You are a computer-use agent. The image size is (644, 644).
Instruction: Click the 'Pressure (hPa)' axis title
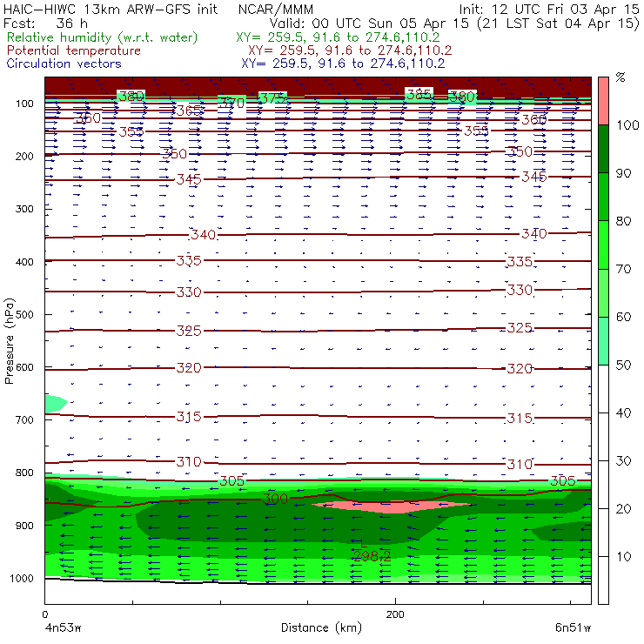click(9, 341)
